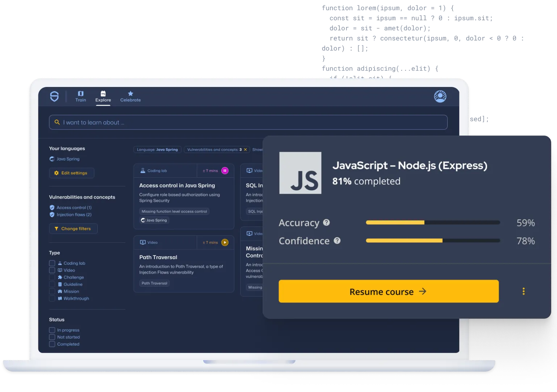Pause the Access control lab timer
Viewport: 557px width, 392px height.
coord(225,170)
